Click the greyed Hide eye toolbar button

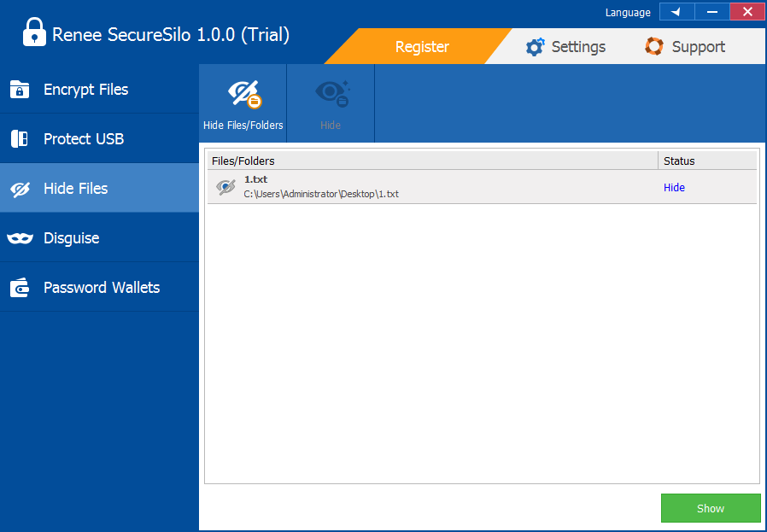[331, 103]
